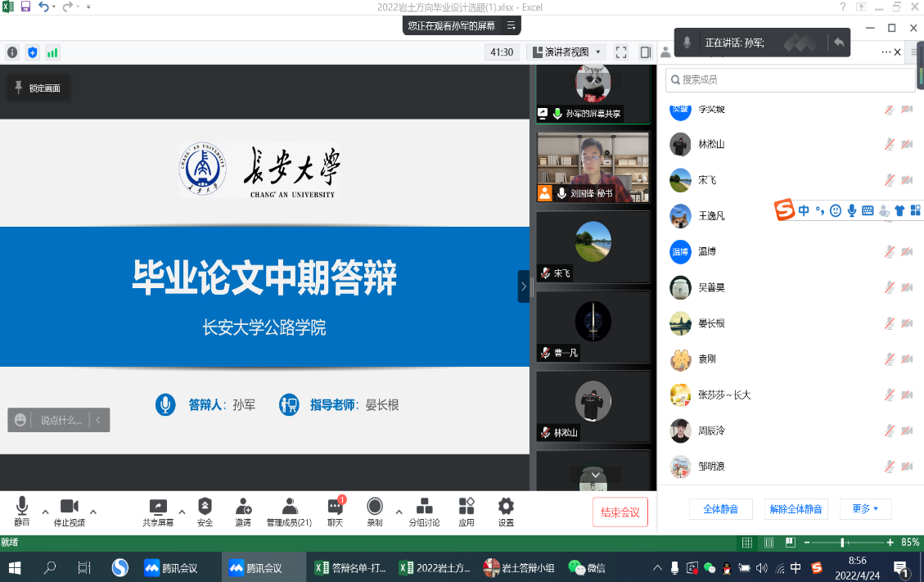Check the network signal bars icon
The height and width of the screenshot is (582, 924).
tap(52, 52)
